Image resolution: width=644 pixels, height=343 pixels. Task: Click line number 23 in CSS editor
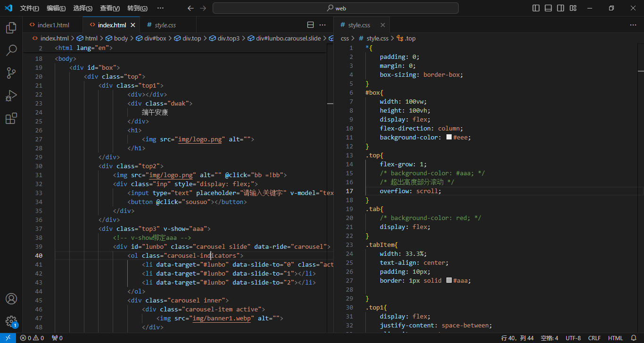pos(349,245)
